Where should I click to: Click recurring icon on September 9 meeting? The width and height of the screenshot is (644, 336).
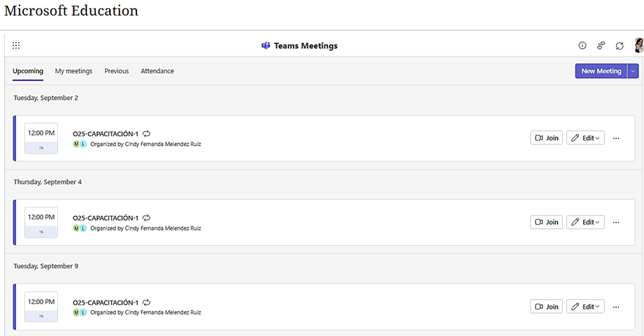(x=147, y=302)
